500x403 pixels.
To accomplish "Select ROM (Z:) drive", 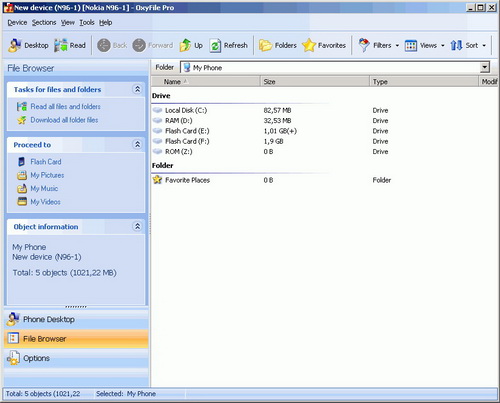I will tap(179, 152).
